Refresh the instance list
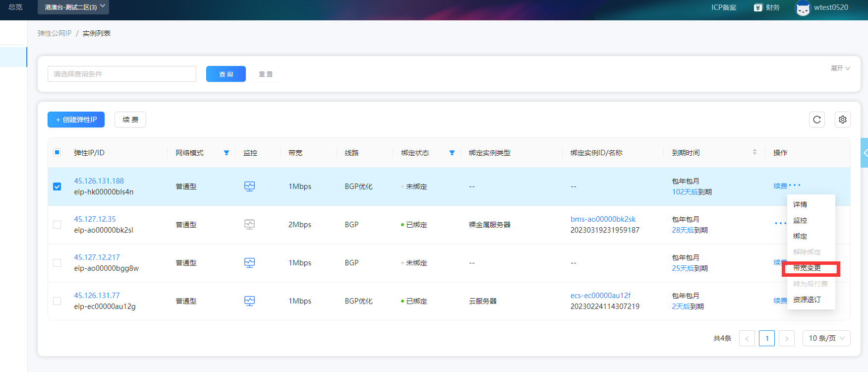Image resolution: width=868 pixels, height=372 pixels. click(817, 120)
